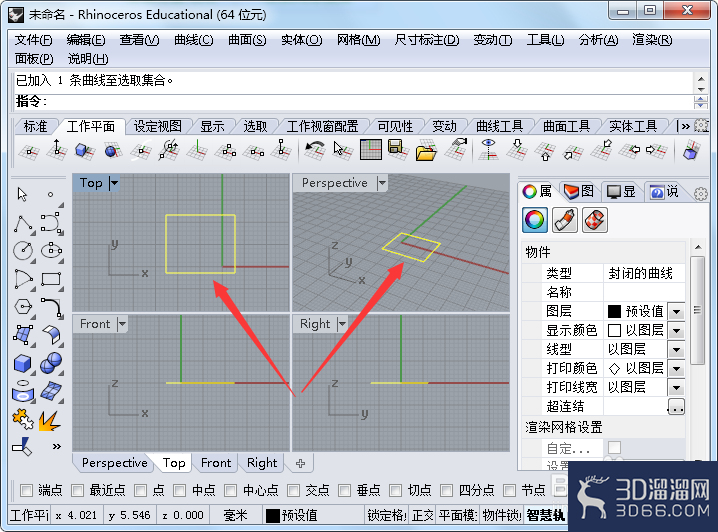This screenshot has height=532, width=718.
Task: Open the 实体(O) menu
Action: point(302,40)
